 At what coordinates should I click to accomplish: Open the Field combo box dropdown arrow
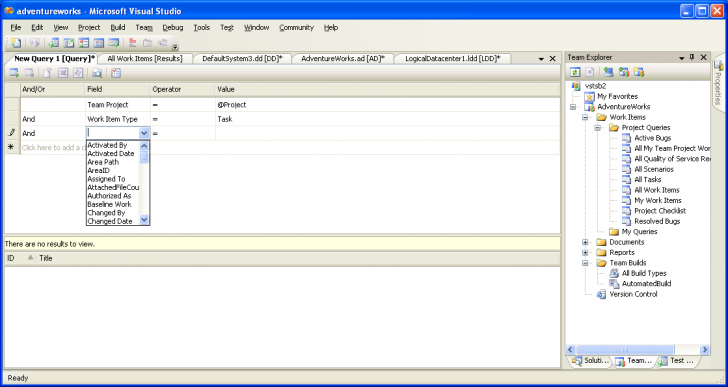coord(144,133)
